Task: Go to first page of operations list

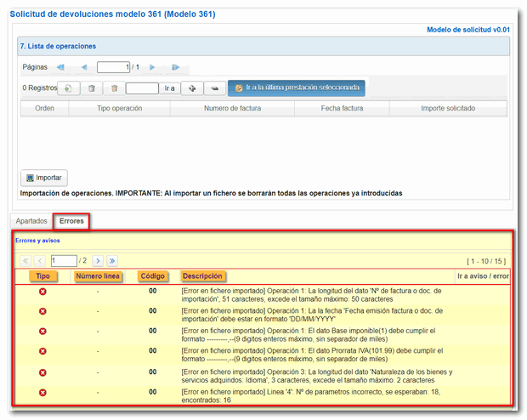Action: pyautogui.click(x=60, y=67)
